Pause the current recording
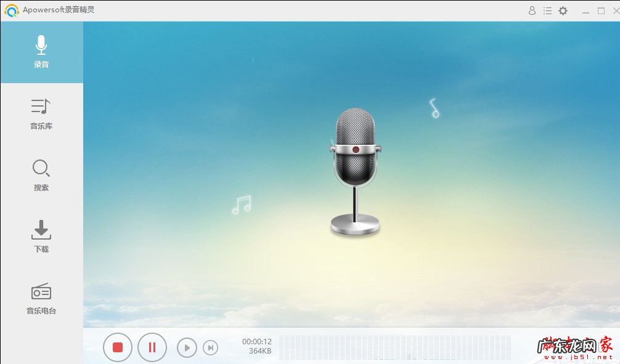Viewport: 620px width, 364px height. [x=152, y=347]
